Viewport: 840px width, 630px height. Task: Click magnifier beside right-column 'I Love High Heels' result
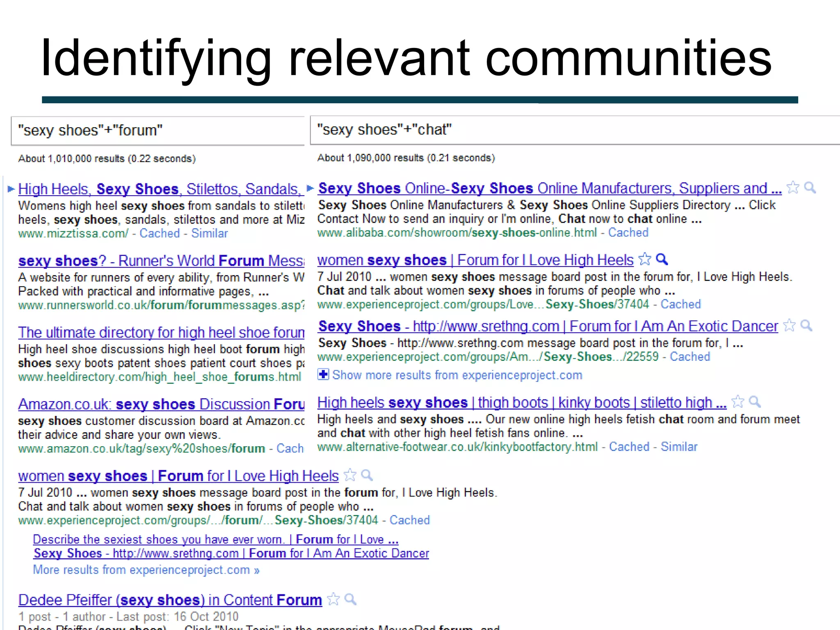[662, 259]
